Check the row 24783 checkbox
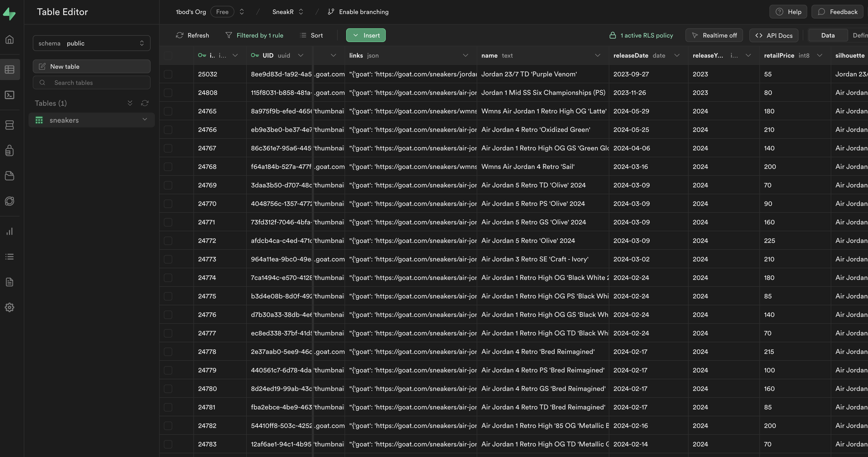 point(168,444)
